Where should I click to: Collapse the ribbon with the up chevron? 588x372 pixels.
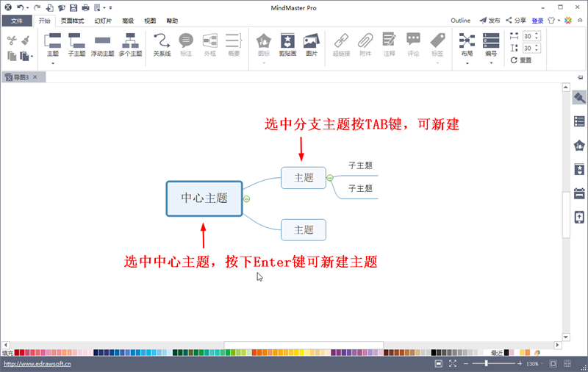[580, 21]
